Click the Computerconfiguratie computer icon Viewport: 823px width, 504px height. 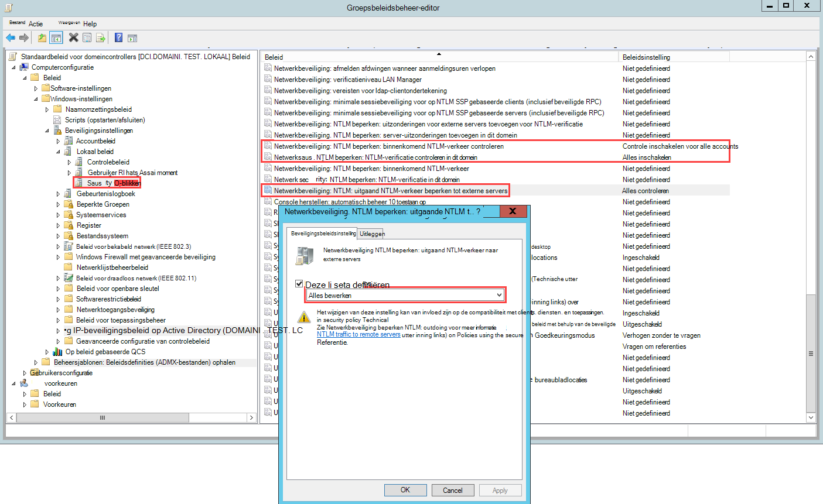pyautogui.click(x=25, y=67)
